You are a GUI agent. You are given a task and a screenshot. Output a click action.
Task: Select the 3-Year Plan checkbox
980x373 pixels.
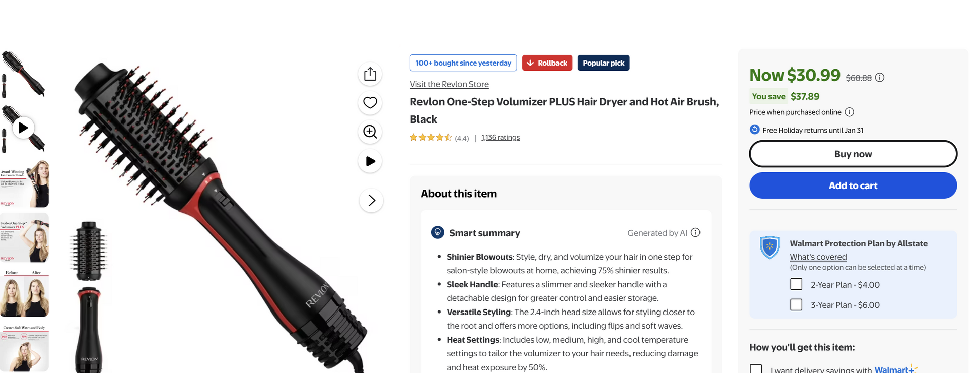tap(796, 304)
